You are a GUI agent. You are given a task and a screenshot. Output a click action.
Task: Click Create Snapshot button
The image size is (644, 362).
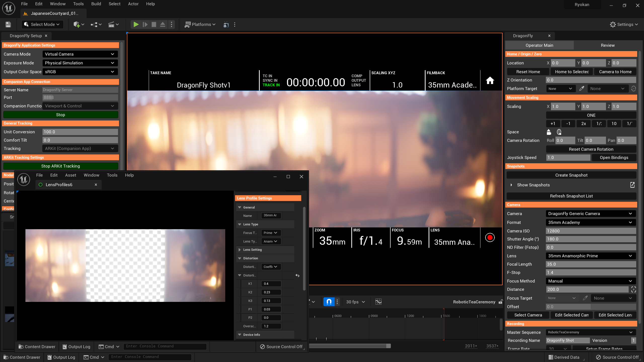coord(571,175)
